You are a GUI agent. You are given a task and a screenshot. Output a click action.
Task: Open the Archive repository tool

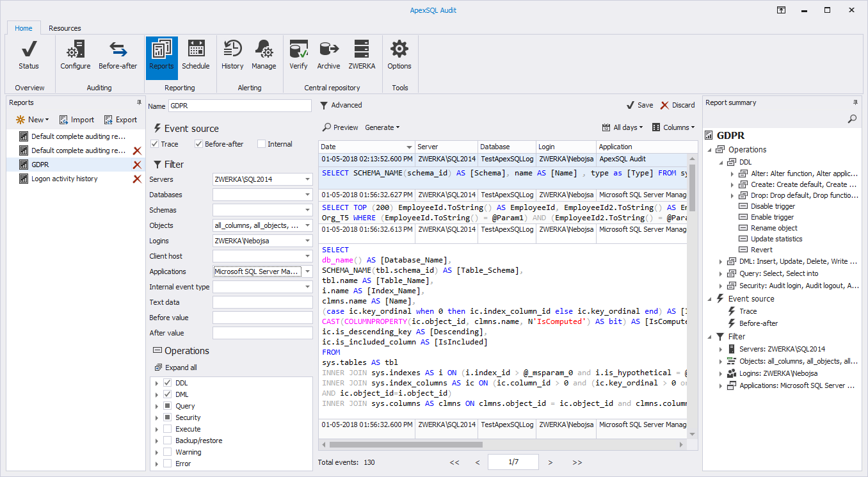click(328, 54)
